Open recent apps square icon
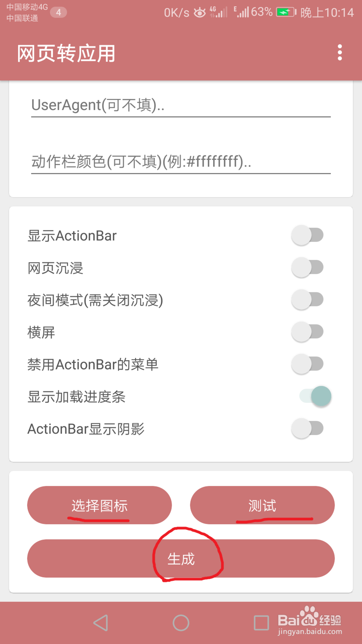The width and height of the screenshot is (362, 644). pyautogui.click(x=261, y=623)
